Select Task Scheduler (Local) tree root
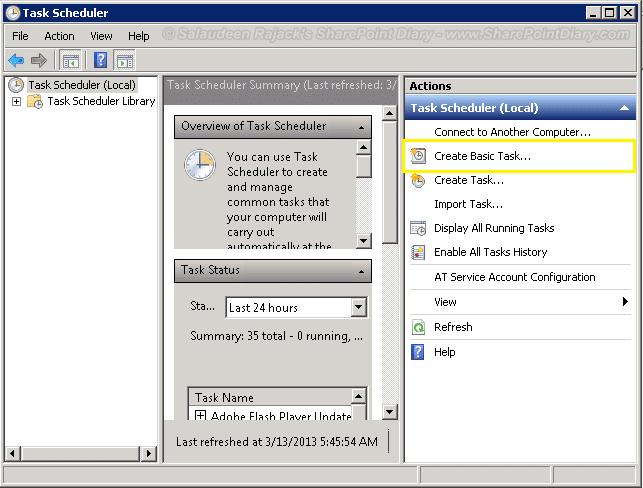Viewport: 643px width, 488px height. coord(80,85)
